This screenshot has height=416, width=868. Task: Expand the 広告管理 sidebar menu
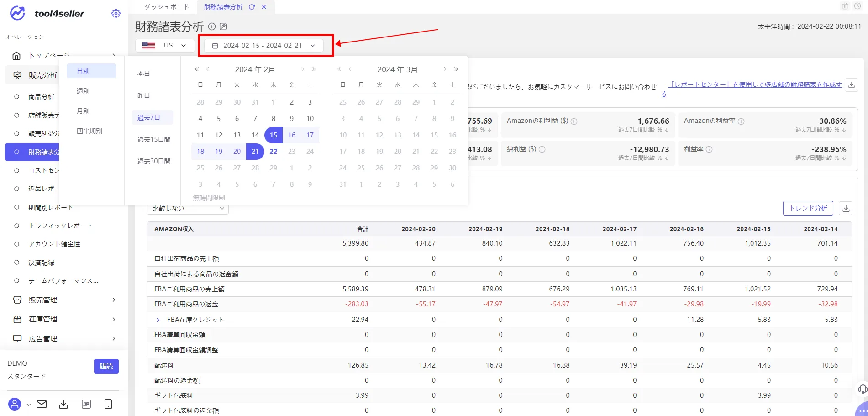click(114, 338)
